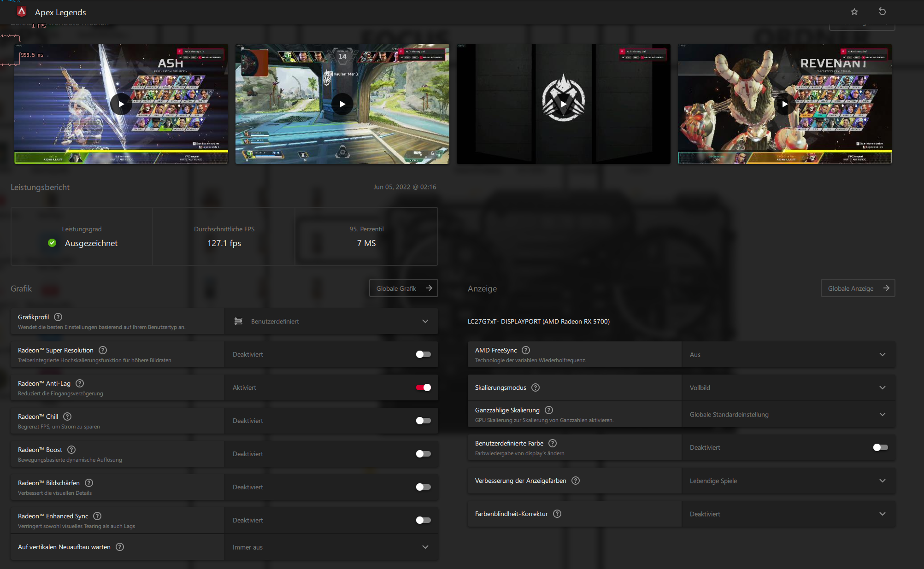Open help for Ganzzahlige Skalierung

[x=549, y=410]
